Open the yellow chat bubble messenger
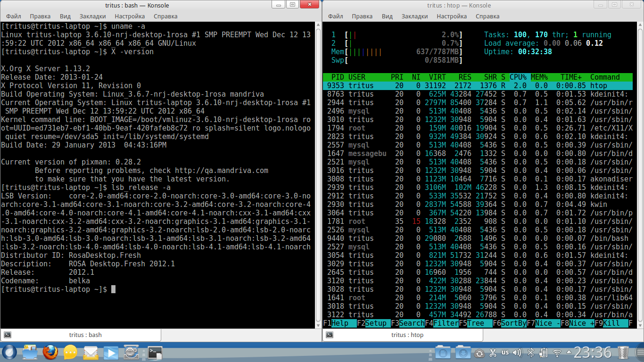This screenshot has width=644, height=362. tap(70, 353)
